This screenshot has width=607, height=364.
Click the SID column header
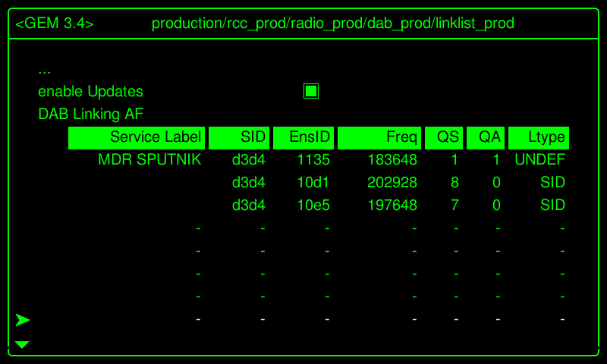238,137
